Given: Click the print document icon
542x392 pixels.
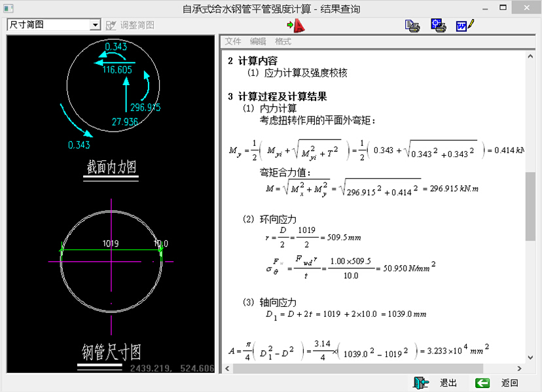Looking at the screenshot, I should pyautogui.click(x=412, y=26).
